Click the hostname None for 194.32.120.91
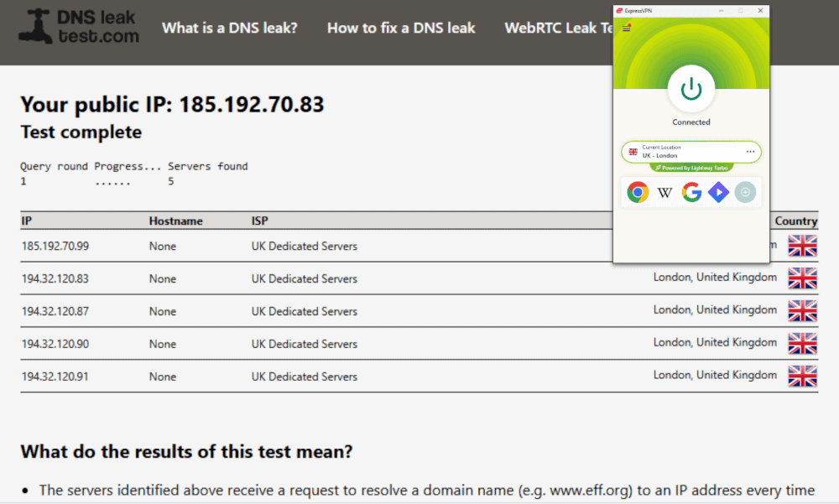 coord(163,377)
